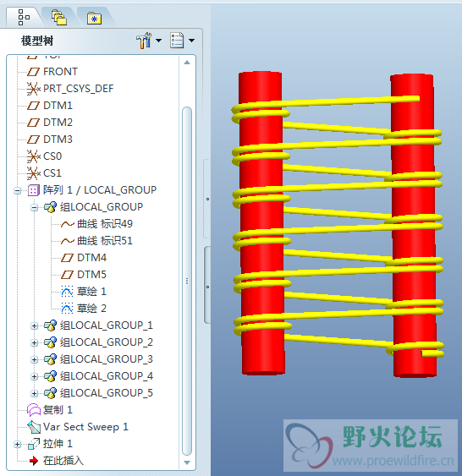Select the PRT_CSYS_DEF coordinate system icon
The image size is (462, 476).
click(33, 89)
